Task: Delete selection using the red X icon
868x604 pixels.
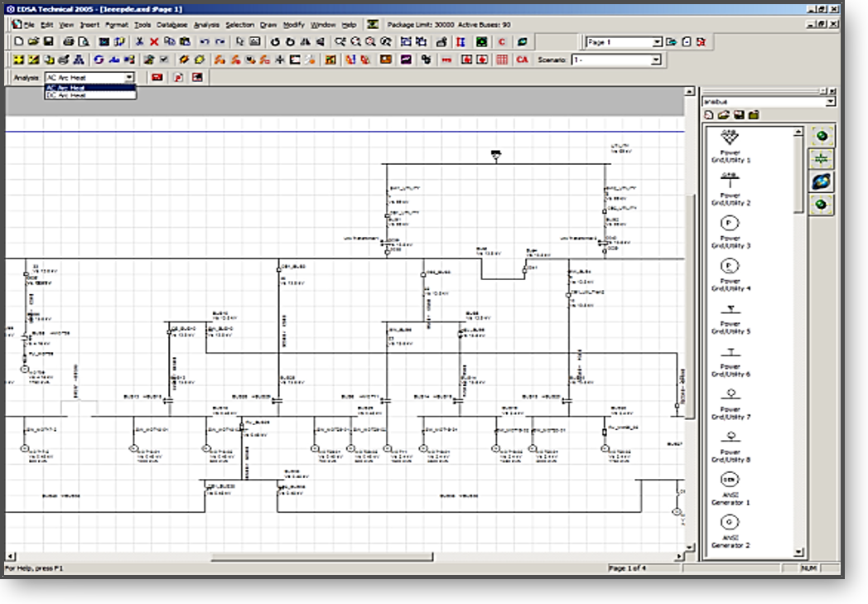Action: (x=154, y=41)
